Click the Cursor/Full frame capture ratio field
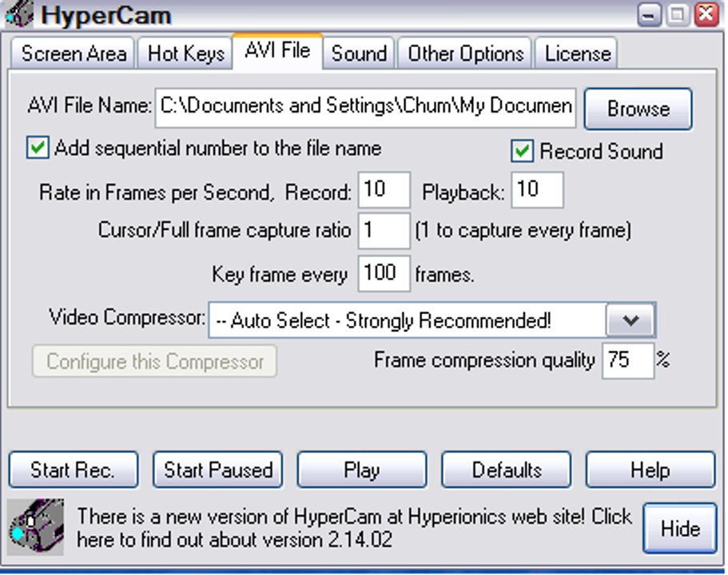 pos(384,231)
